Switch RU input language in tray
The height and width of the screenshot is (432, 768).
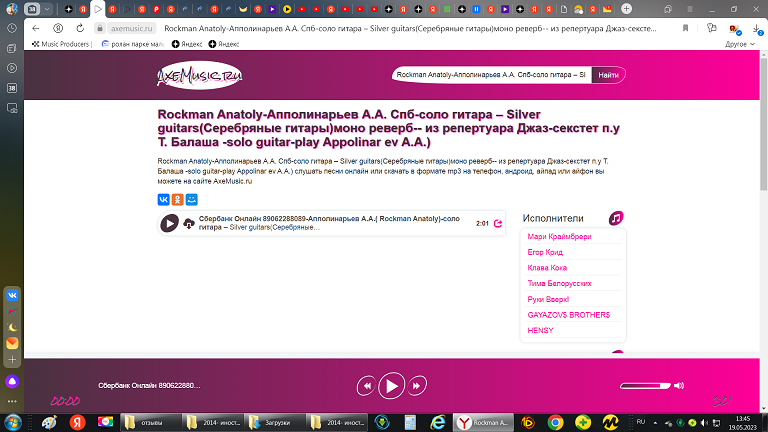pos(641,422)
